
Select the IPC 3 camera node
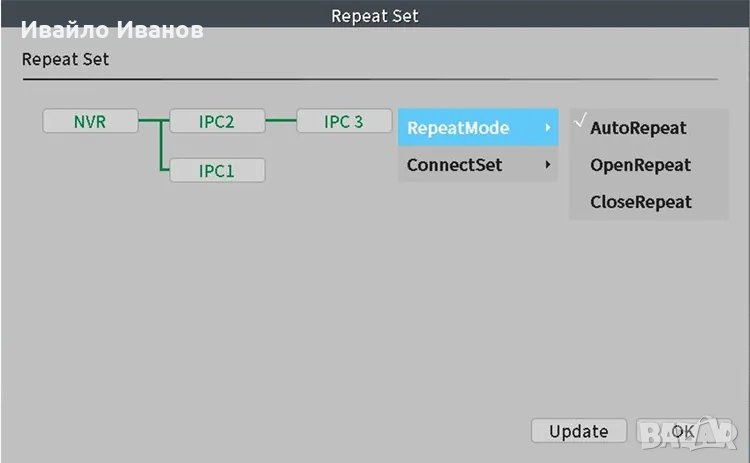click(343, 122)
